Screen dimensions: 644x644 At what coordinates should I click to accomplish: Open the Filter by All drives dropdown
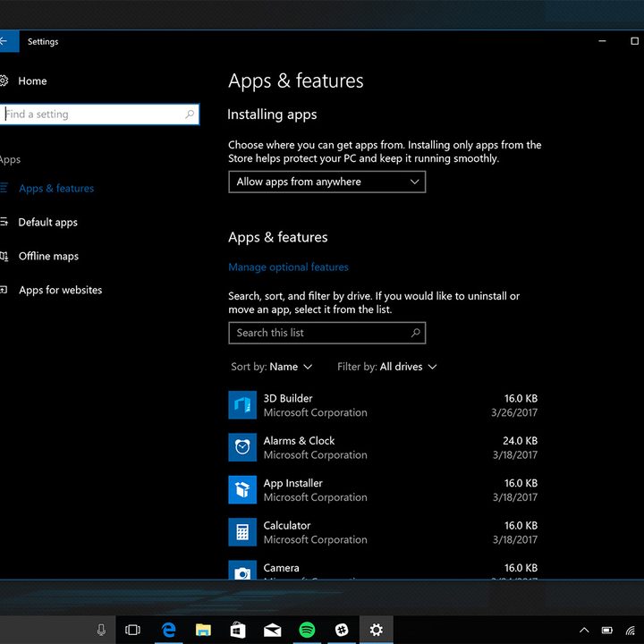387,367
